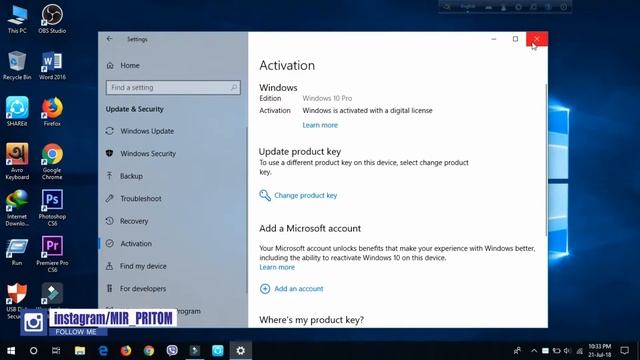Open the Windows Start menu
Viewport: 640px width, 360px height.
coord(11,351)
